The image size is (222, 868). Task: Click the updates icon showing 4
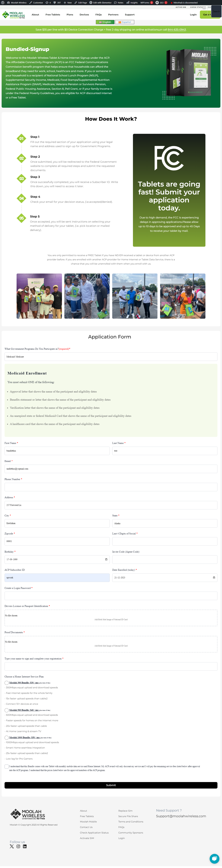(x=48, y=2)
